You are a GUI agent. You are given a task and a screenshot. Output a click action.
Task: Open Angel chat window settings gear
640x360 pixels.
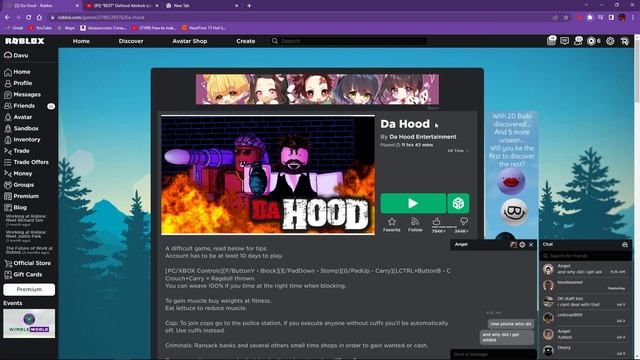[522, 244]
